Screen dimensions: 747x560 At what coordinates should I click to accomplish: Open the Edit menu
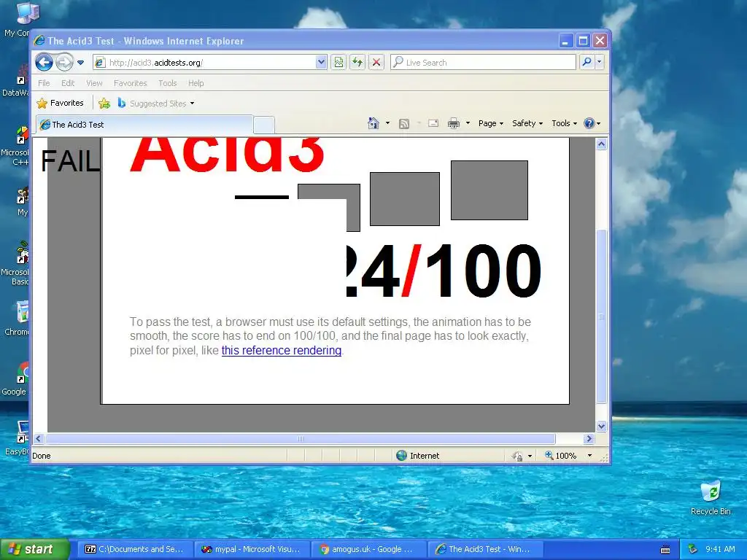68,83
